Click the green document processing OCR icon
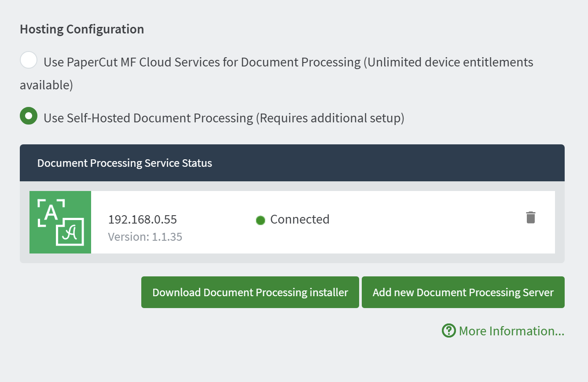This screenshot has width=588, height=382. coord(60,222)
